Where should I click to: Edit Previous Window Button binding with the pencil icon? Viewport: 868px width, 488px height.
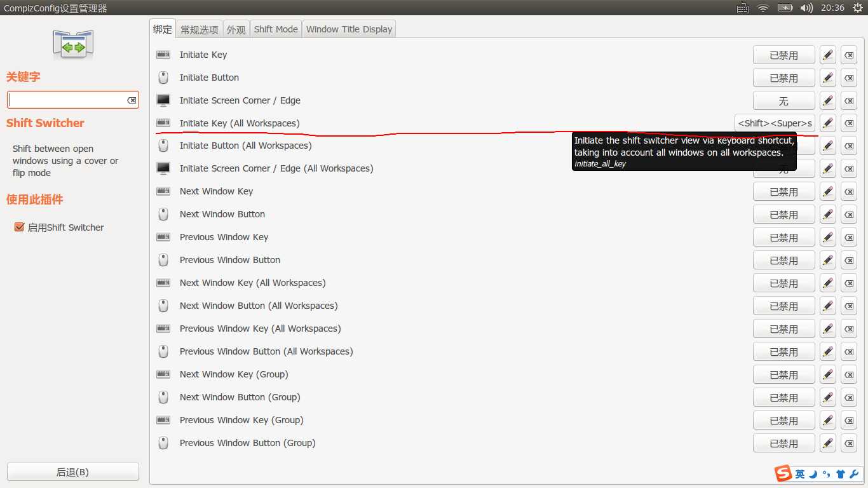[x=827, y=261]
